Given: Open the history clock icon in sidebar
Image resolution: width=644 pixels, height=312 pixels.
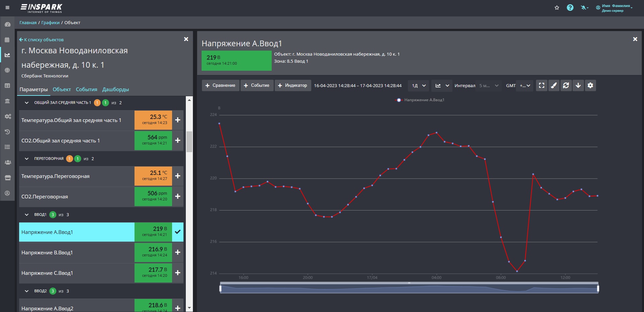Looking at the screenshot, I should (x=7, y=132).
